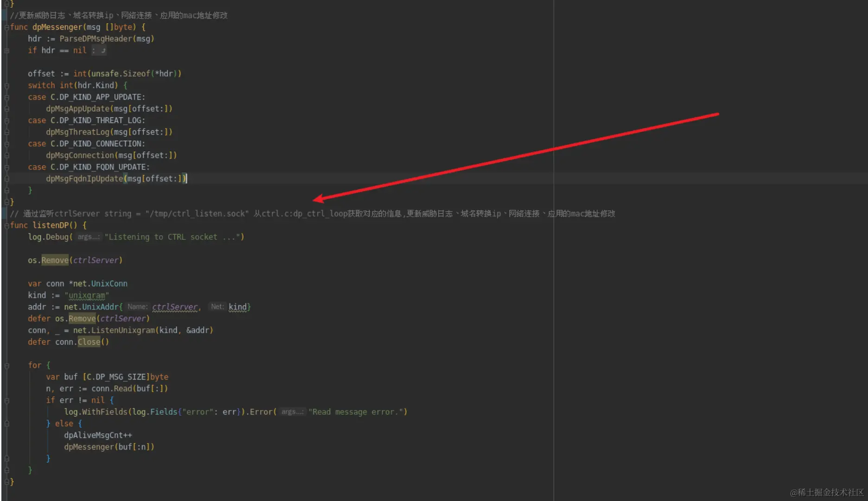This screenshot has height=501, width=868.
Task: Click the "unixgram" string literal
Action: coord(87,295)
